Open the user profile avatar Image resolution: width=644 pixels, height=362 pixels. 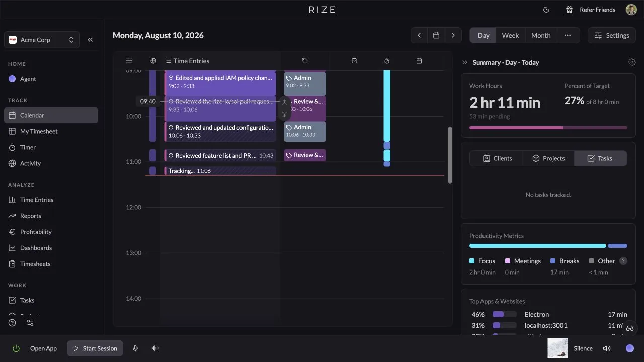(x=631, y=10)
